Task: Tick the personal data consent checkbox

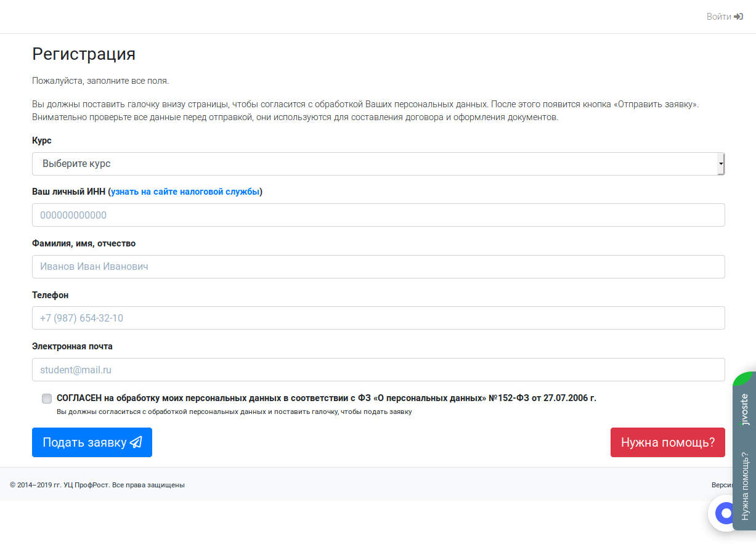Action: [x=47, y=399]
